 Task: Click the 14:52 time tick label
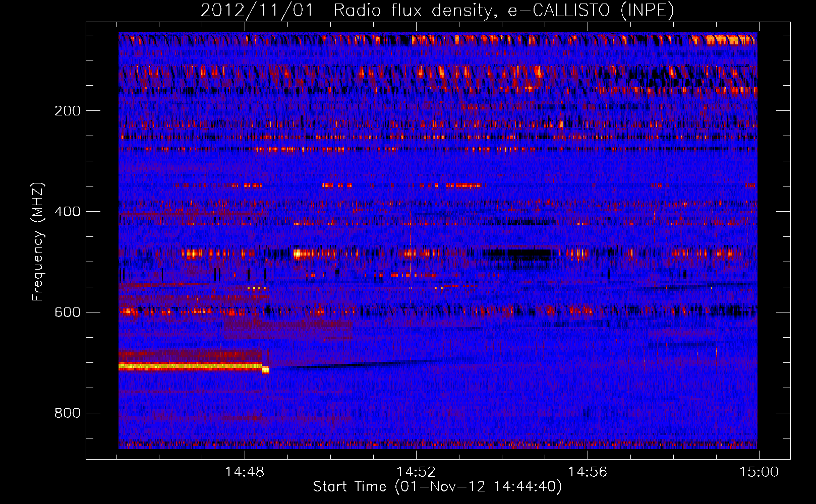click(416, 472)
